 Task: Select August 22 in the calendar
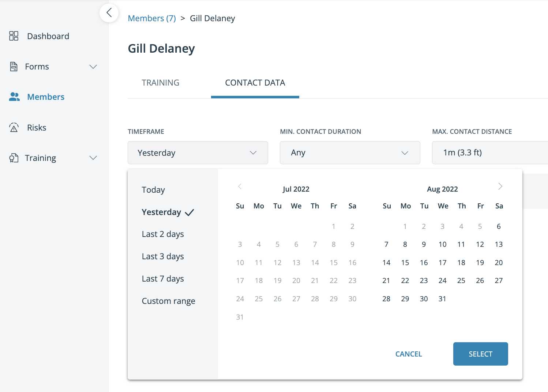click(x=405, y=280)
